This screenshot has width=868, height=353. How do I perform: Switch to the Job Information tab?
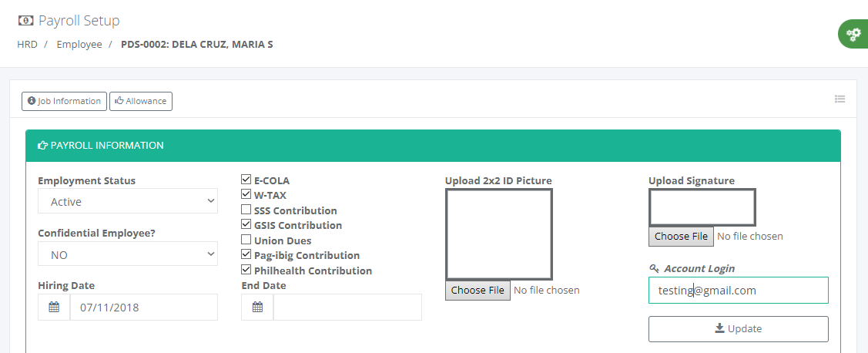(x=64, y=102)
